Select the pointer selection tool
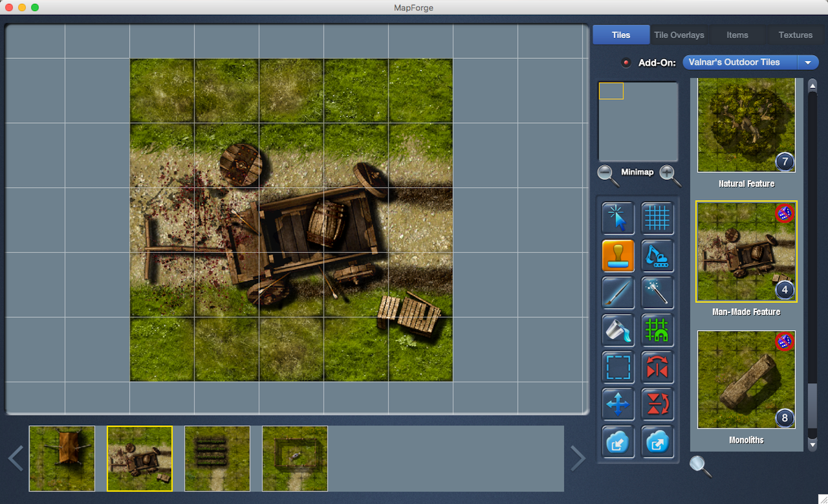Image resolution: width=828 pixels, height=504 pixels. coord(618,218)
